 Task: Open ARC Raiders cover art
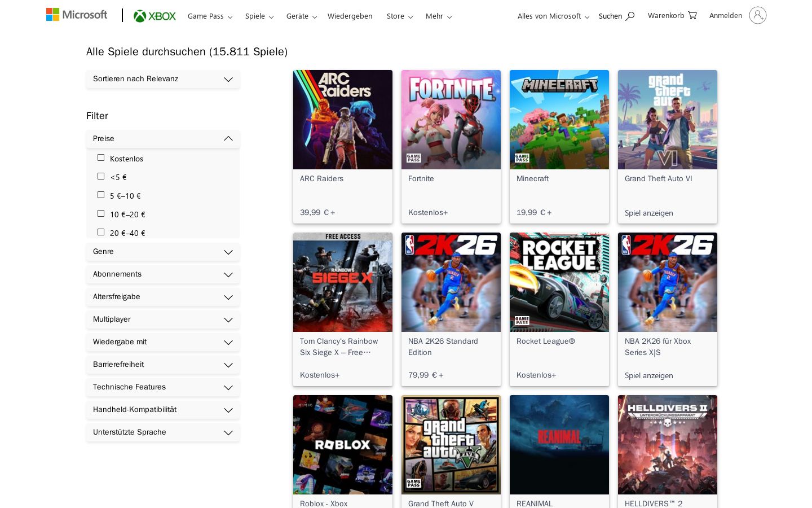(x=343, y=120)
